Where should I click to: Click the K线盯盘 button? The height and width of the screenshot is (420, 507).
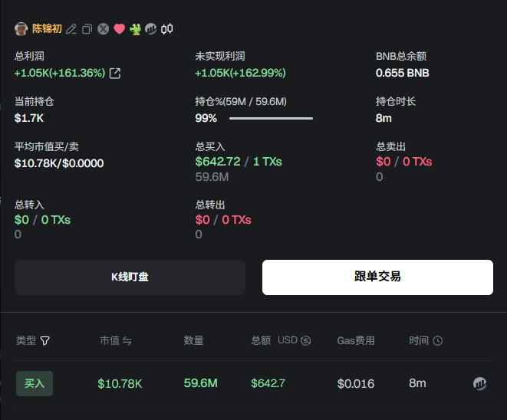[130, 277]
